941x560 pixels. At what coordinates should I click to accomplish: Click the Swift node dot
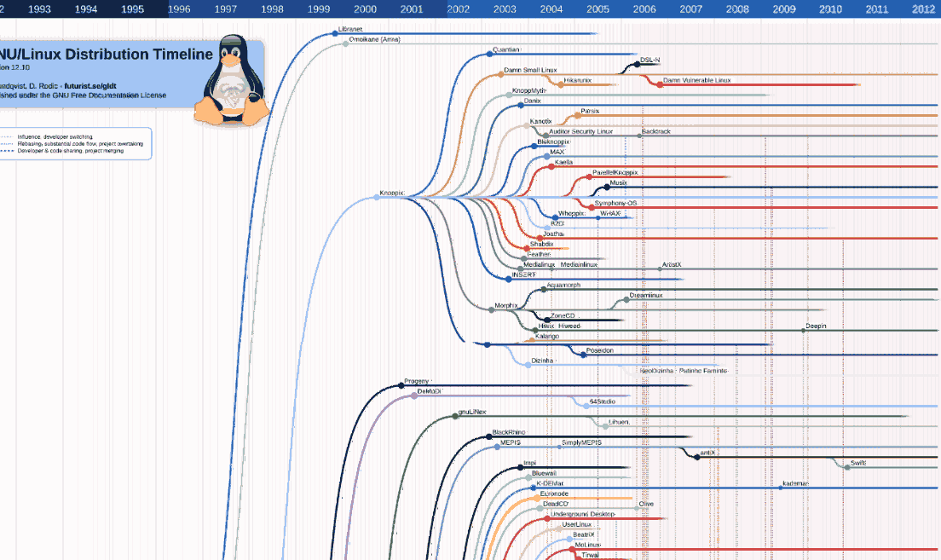847,467
